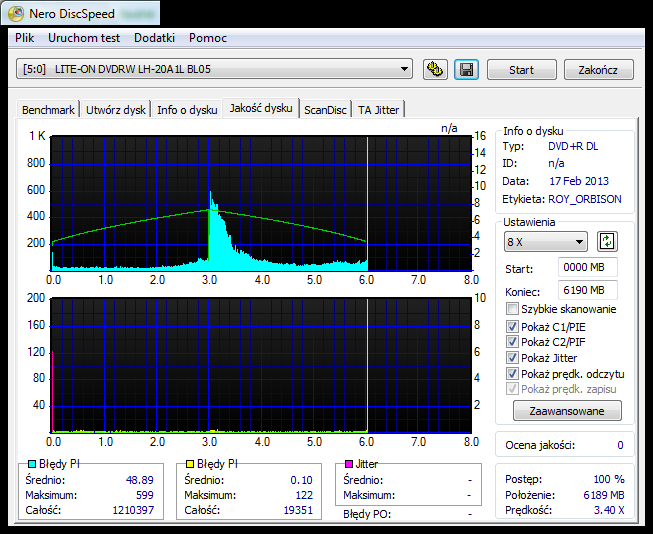The width and height of the screenshot is (653, 534).
Task: Click the PIF average value 0.10
Action: (x=302, y=480)
